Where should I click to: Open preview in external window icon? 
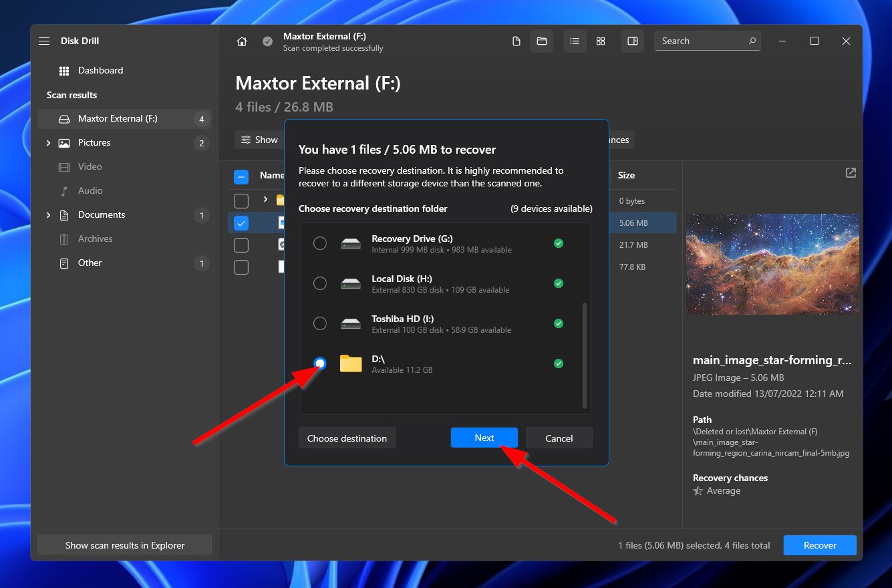click(851, 173)
